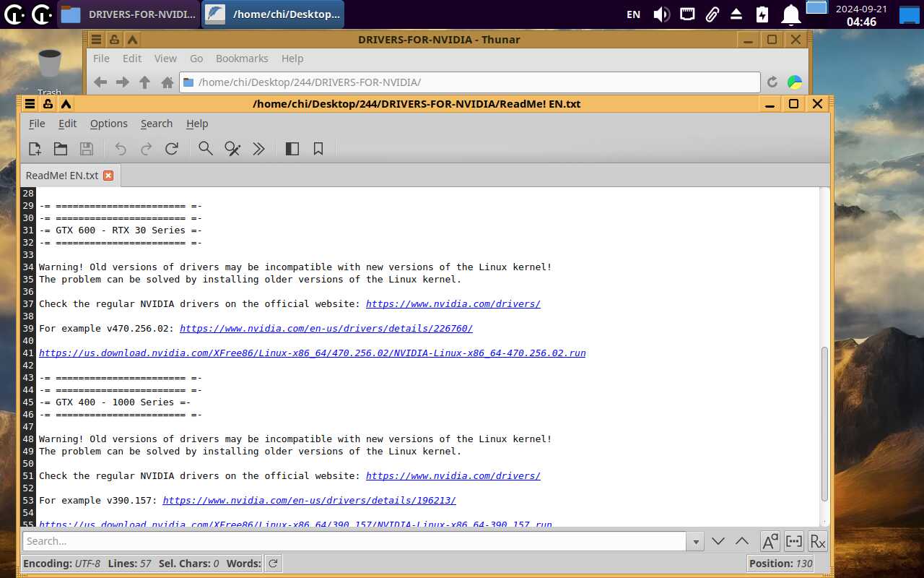Find previous match with up chevron
Viewport: 924px width, 578px height.
coord(742,541)
